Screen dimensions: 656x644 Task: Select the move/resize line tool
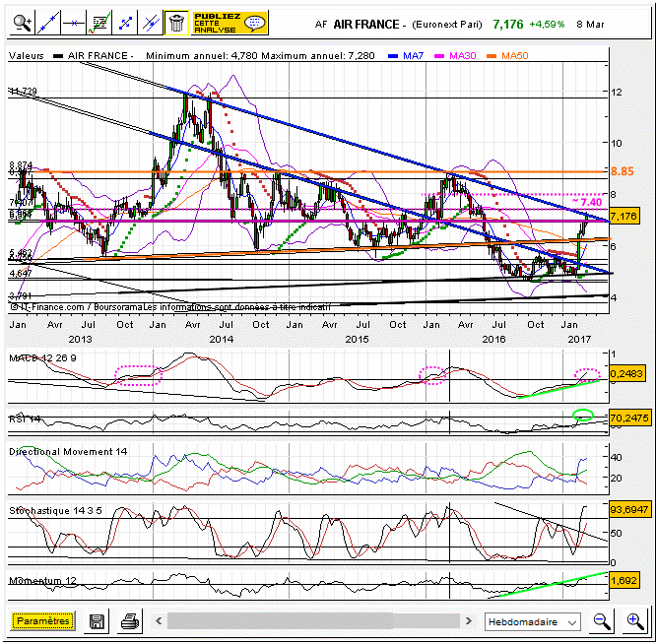(125, 23)
